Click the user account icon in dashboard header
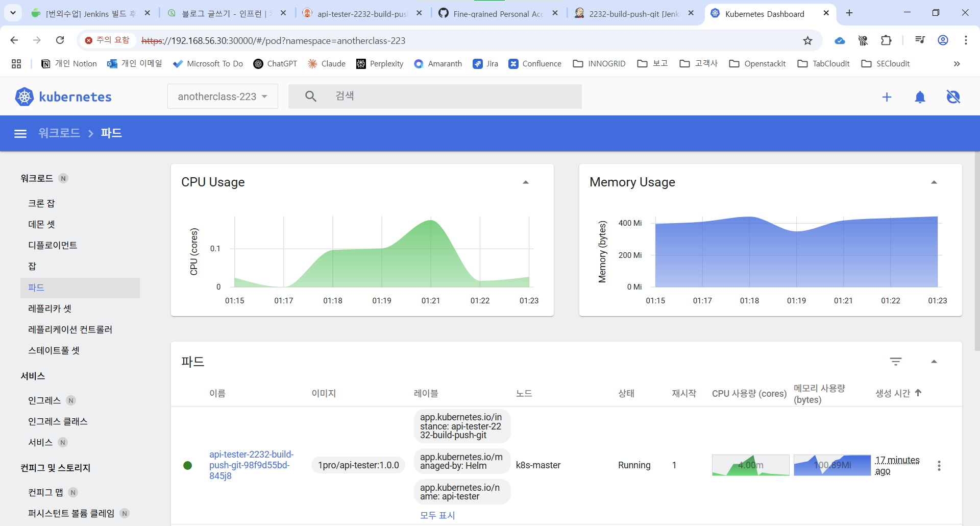The image size is (980, 526). [953, 97]
